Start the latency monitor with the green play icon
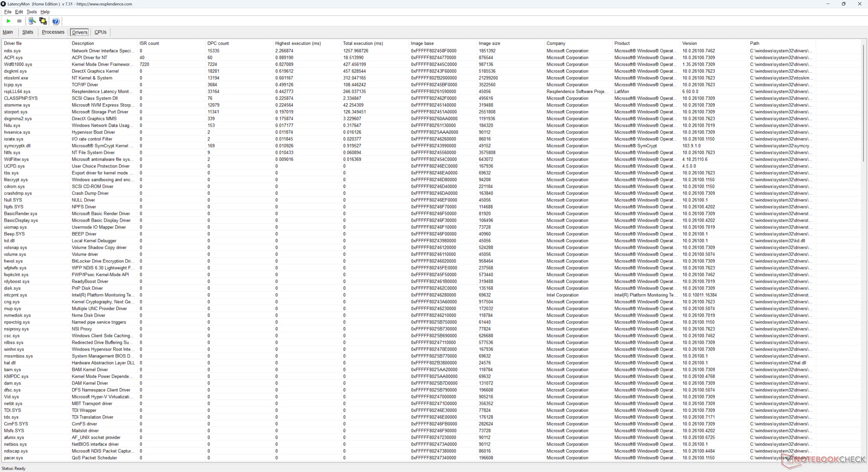This screenshot has height=472, width=868. click(x=8, y=21)
